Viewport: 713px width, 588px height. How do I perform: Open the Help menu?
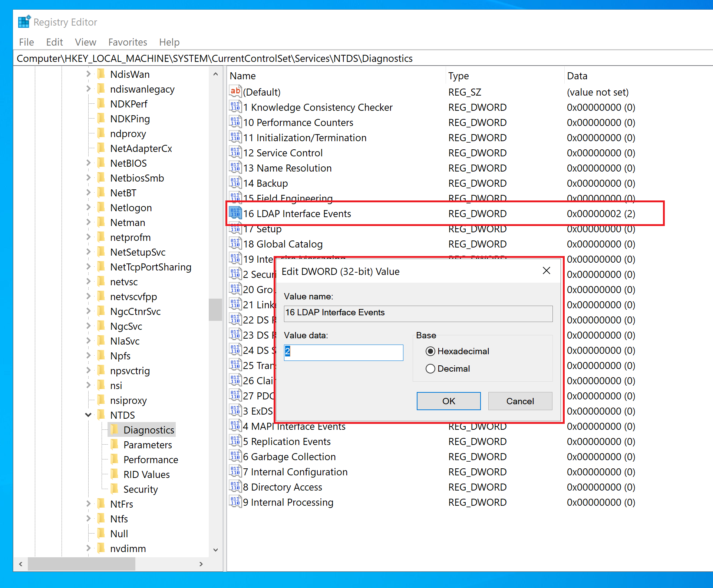coord(169,42)
